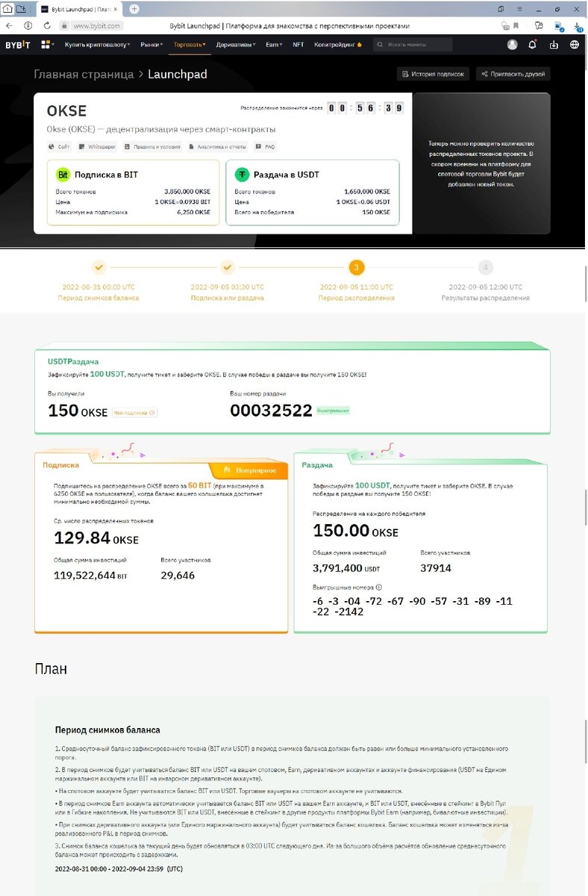Screen dimensions: 588x896
Task: Click the USDT Tether coin icon
Action: (242, 175)
